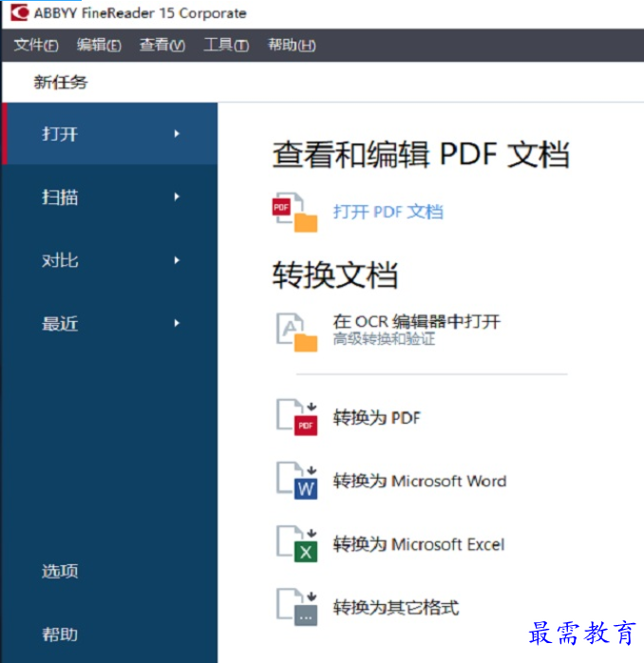
Task: Expand the 扫描 sidebar arrow
Action: 177,198
